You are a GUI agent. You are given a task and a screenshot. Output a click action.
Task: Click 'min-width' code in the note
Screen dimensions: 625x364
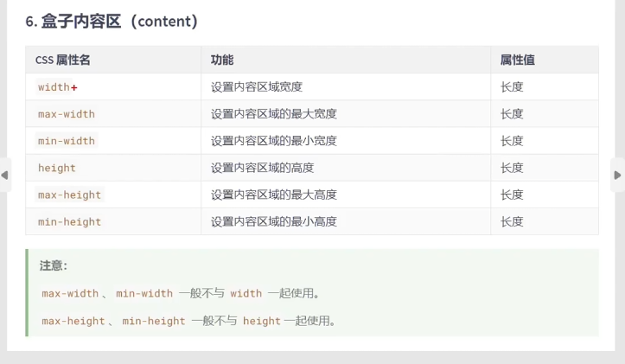144,293
